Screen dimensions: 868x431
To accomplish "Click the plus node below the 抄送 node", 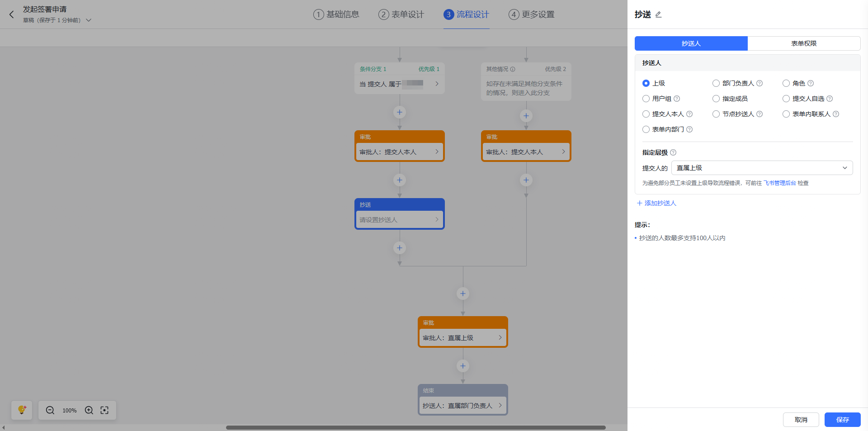I will point(399,248).
